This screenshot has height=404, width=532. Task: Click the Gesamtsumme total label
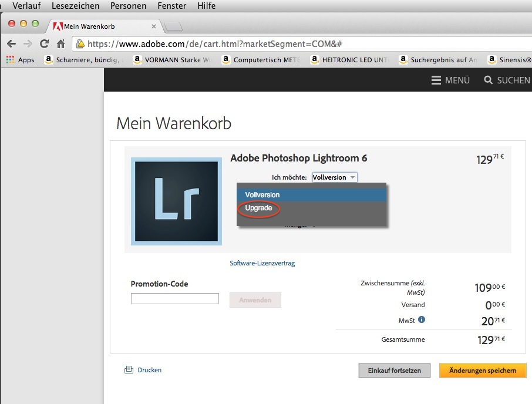[403, 339]
